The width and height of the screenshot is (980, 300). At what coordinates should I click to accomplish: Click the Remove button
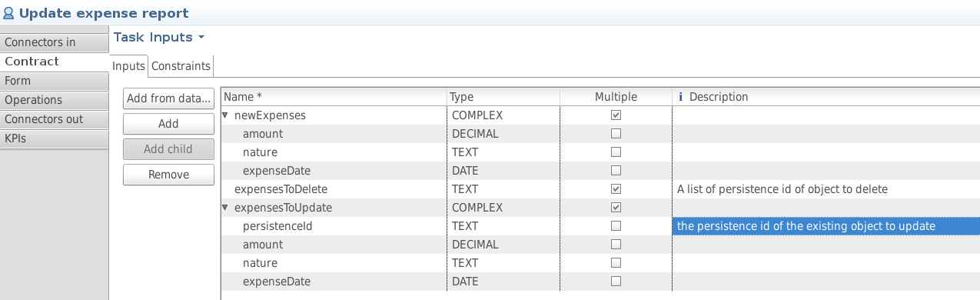pos(168,175)
